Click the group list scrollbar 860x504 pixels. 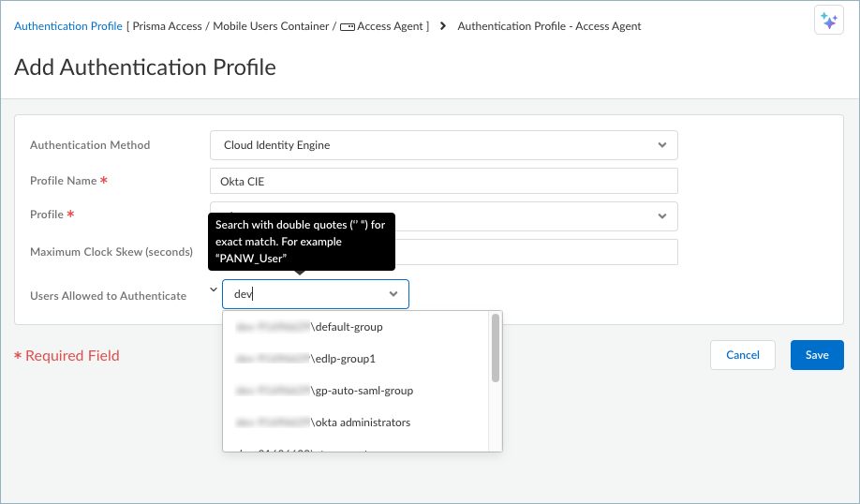495,348
